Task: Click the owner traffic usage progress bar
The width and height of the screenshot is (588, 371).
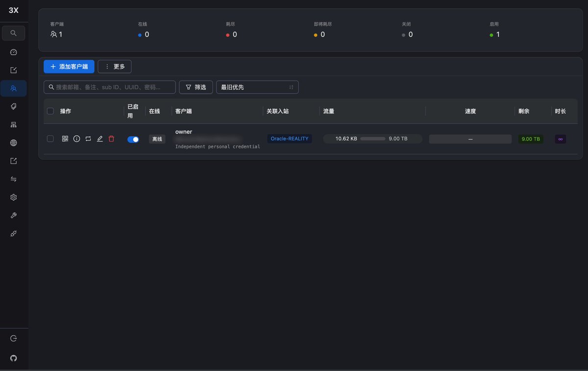Action: [x=373, y=139]
